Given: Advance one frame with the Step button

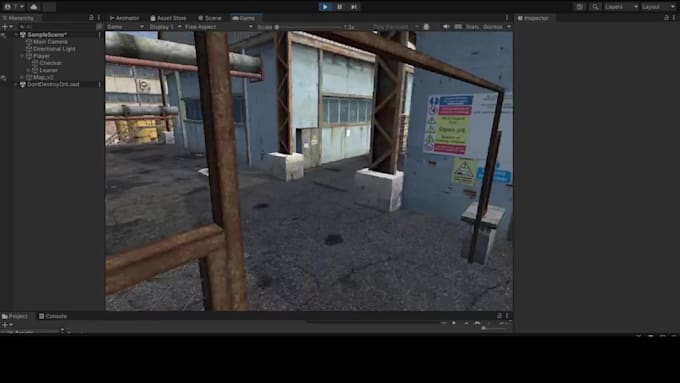Looking at the screenshot, I should tap(354, 7).
